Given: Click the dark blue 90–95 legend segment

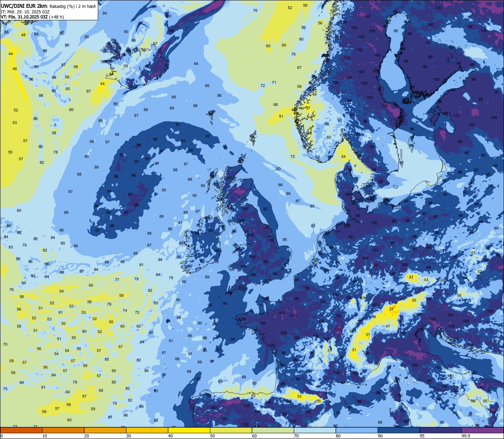Looking at the screenshot, I should pyautogui.click(x=398, y=430).
